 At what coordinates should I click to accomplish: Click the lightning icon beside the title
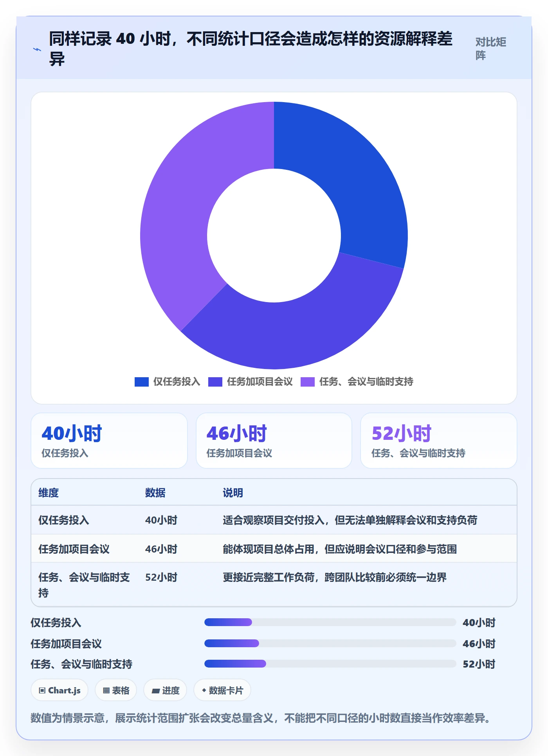[37, 49]
